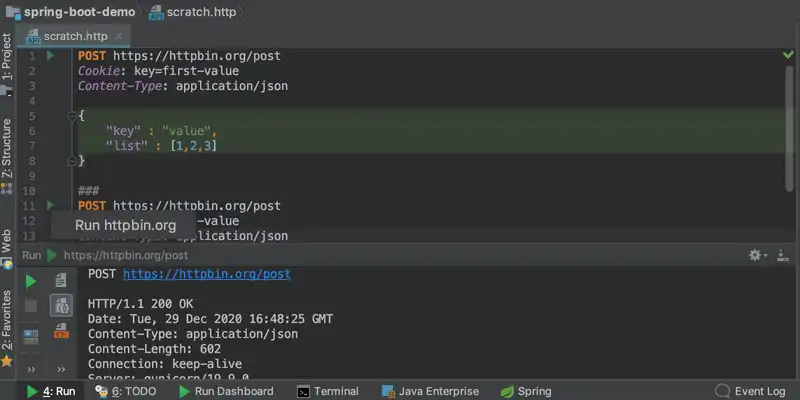Screen dimensions: 800x400
Task: Click the gutter run arrow on line 11
Action: tap(51, 205)
